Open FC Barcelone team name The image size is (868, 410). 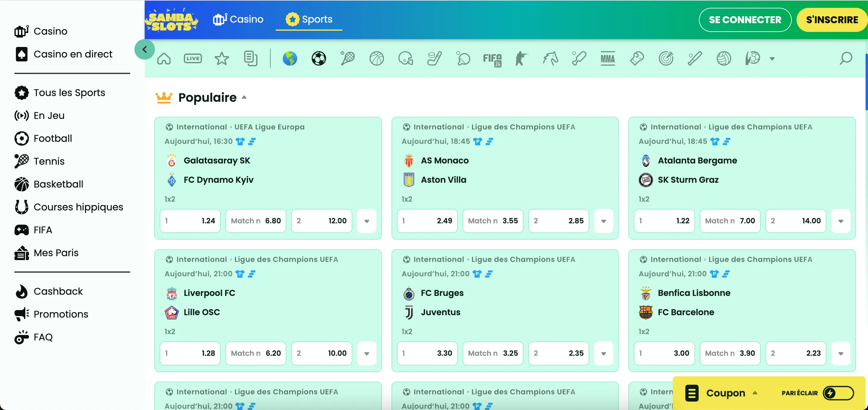click(686, 312)
